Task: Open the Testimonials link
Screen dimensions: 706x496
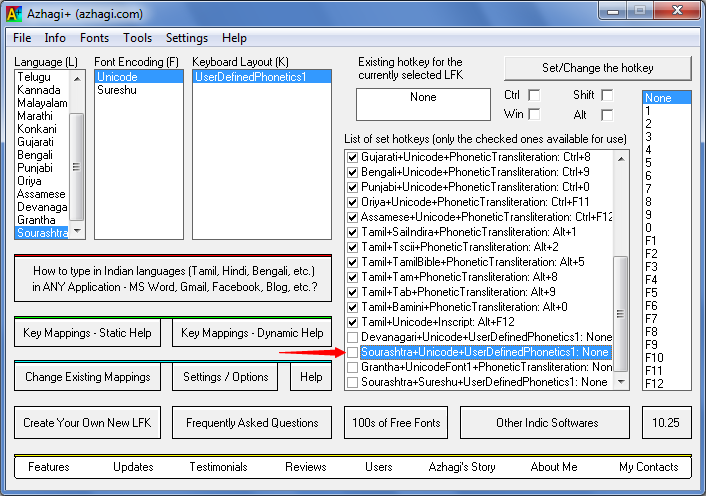Action: click(x=218, y=467)
